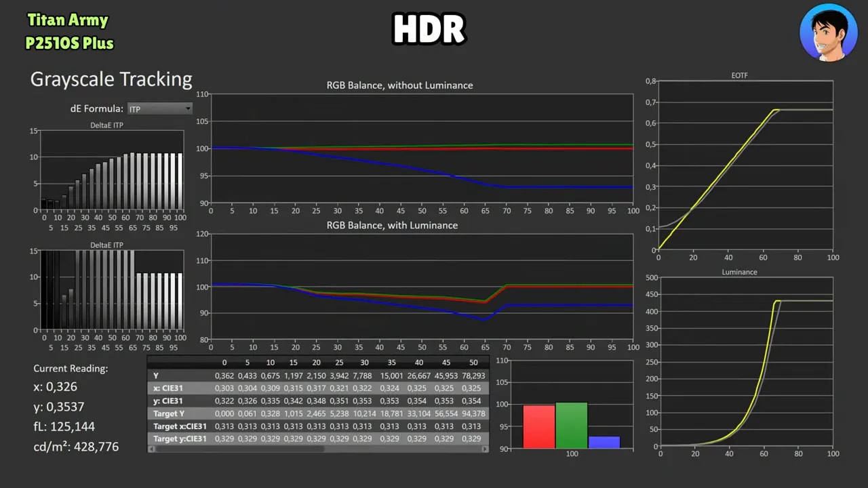
Task: Click Target Y value 33,104 cell
Action: pos(418,413)
